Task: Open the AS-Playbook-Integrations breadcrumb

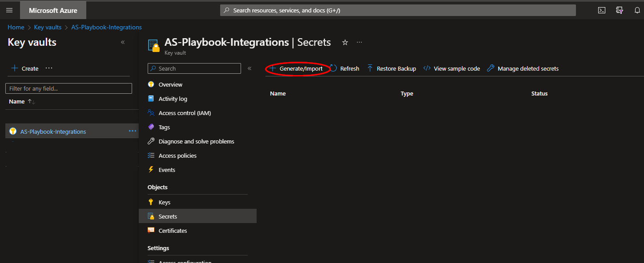Action: click(x=106, y=27)
